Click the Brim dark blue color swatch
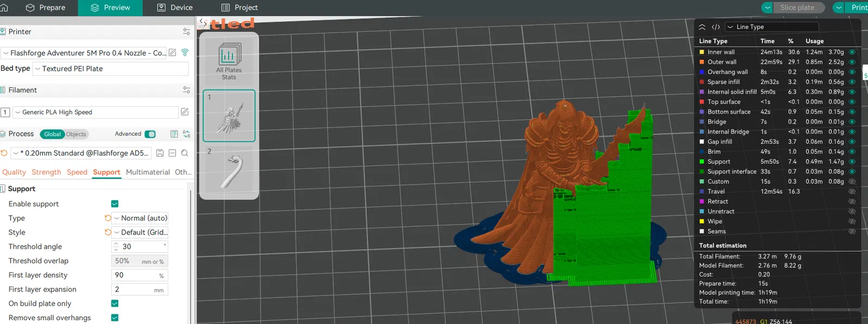This screenshot has height=324, width=868. point(701,152)
